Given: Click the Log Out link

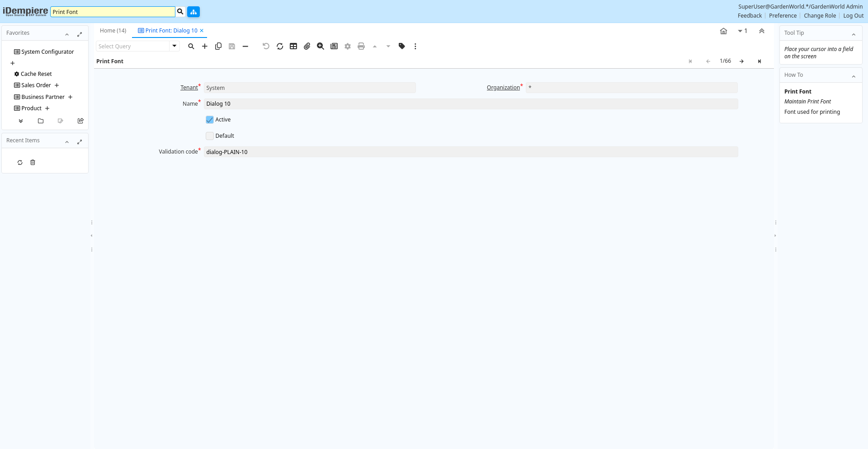Looking at the screenshot, I should click(853, 16).
